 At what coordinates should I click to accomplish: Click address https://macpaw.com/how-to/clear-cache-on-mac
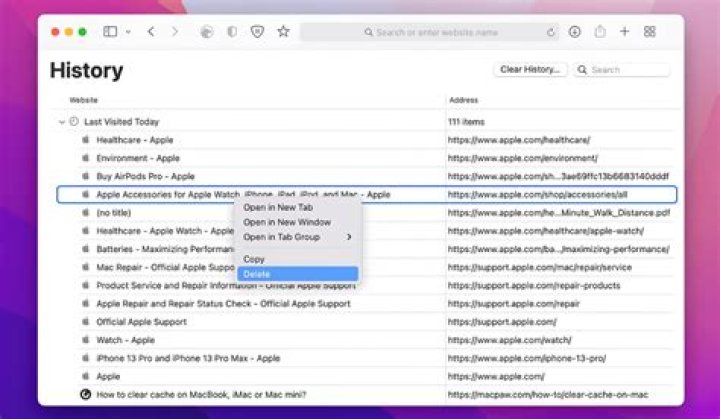pos(548,395)
